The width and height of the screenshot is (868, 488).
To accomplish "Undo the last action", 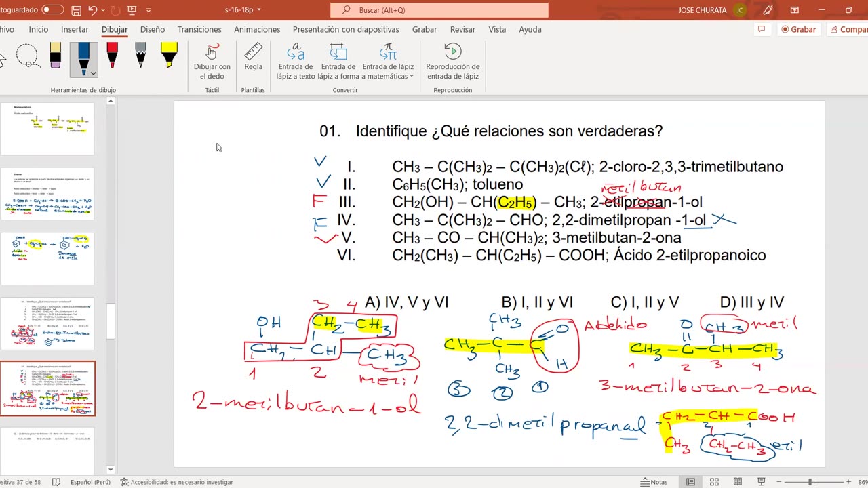I will [93, 10].
